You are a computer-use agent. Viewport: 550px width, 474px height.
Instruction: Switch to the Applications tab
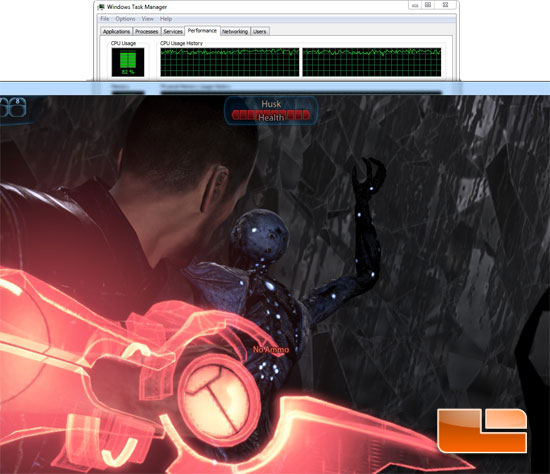click(x=116, y=31)
